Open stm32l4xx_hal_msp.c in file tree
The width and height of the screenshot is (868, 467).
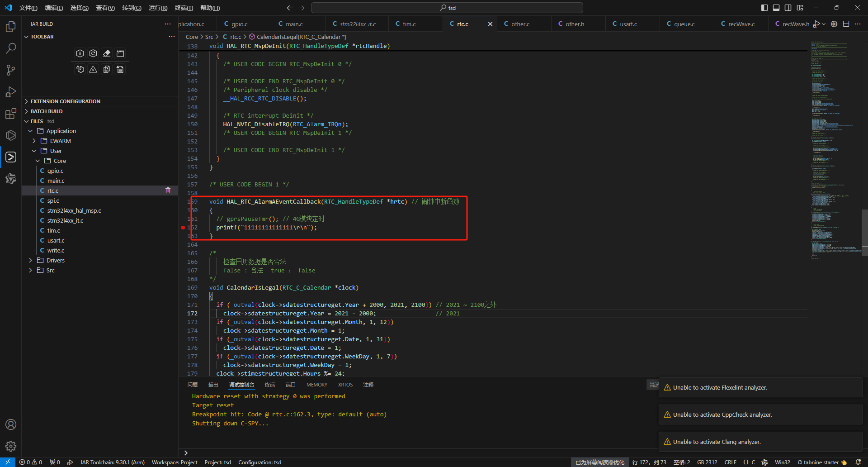74,210
